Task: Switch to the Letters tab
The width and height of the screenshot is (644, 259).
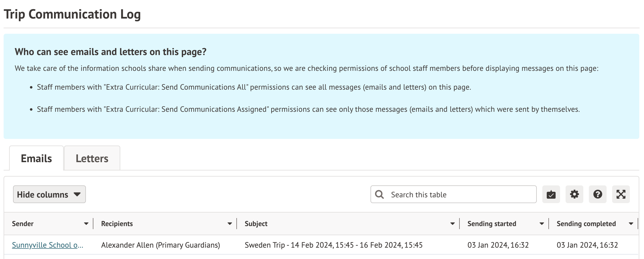Action: (92, 159)
